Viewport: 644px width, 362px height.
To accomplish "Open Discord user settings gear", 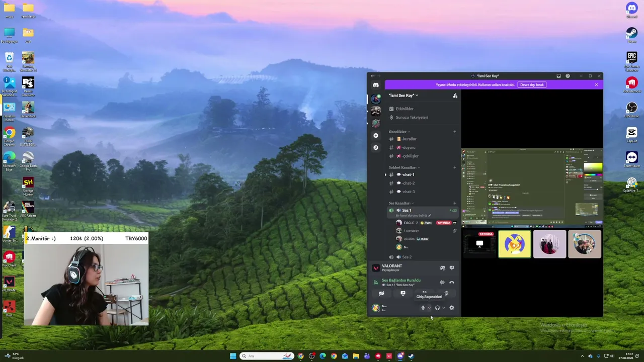I will (451, 308).
